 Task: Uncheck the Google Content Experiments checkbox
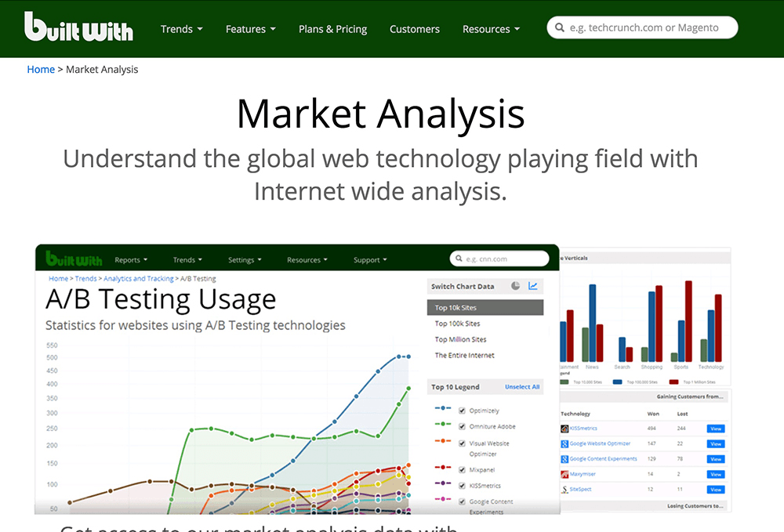[462, 501]
